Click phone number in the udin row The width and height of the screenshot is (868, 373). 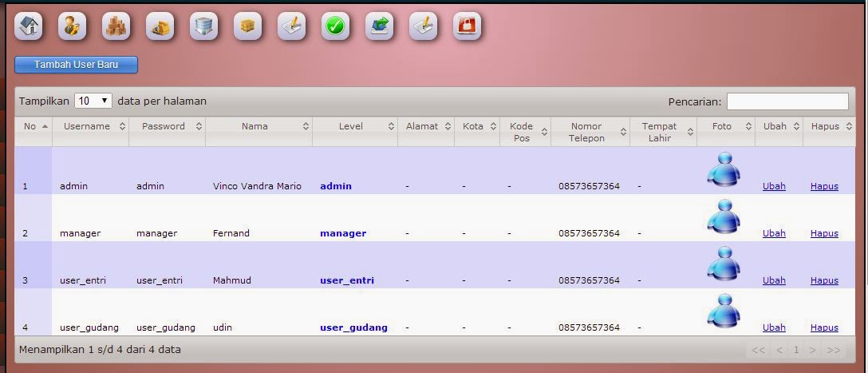click(x=589, y=327)
